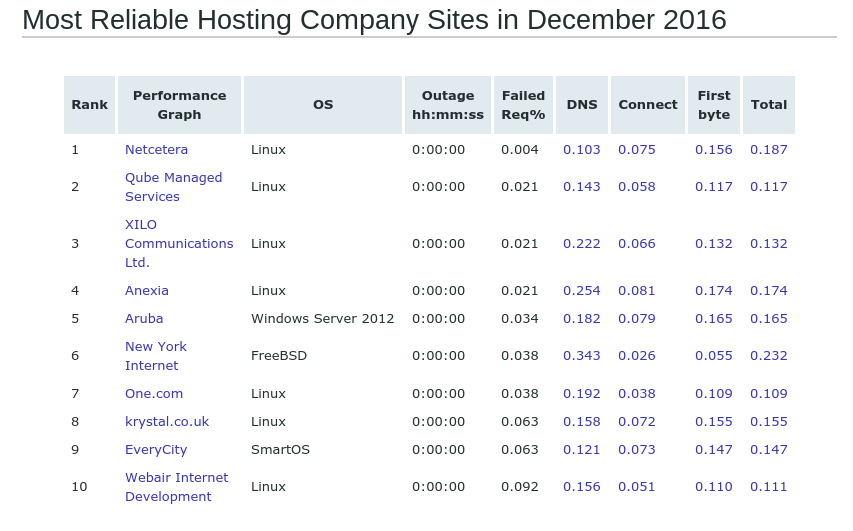The image size is (853, 531).
Task: Click the Rank column header
Action: point(90,105)
